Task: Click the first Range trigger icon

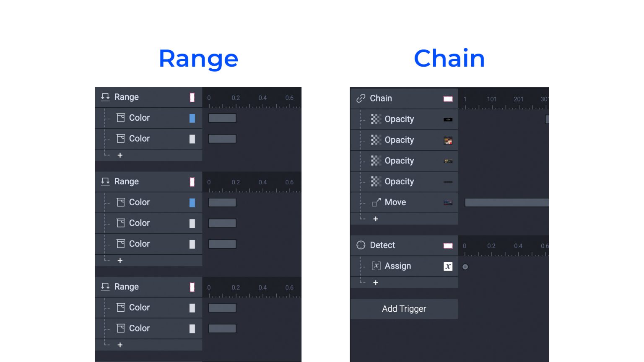Action: click(105, 97)
